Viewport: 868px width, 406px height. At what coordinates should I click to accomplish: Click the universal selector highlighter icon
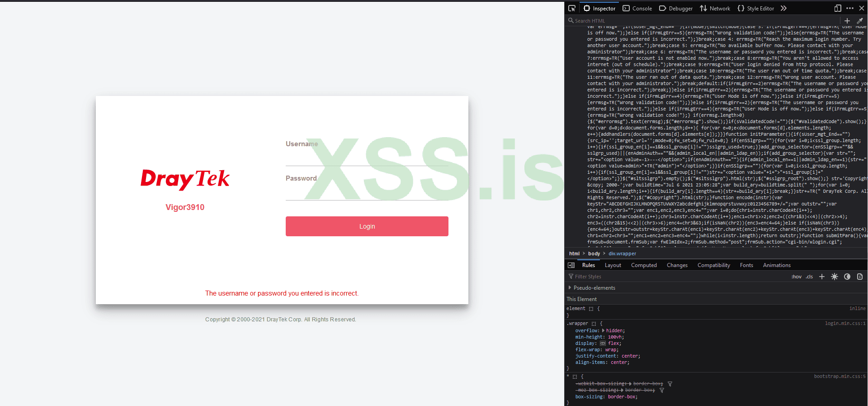point(575,377)
